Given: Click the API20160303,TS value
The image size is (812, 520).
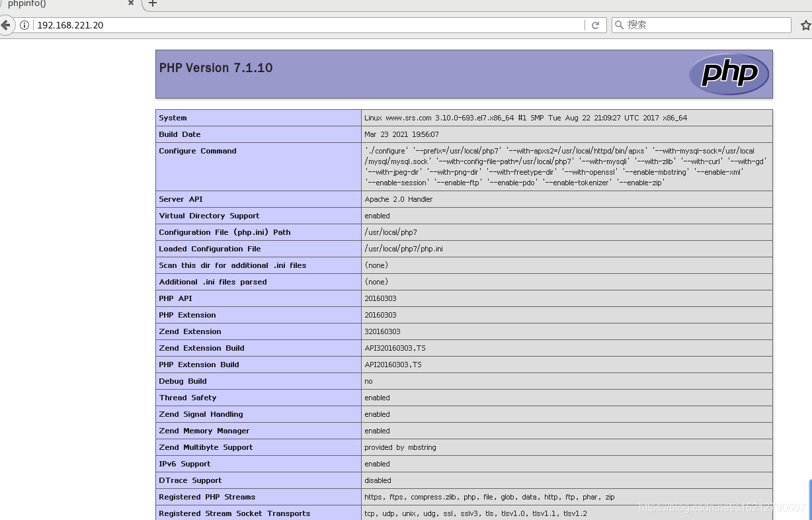Looking at the screenshot, I should (x=393, y=365).
